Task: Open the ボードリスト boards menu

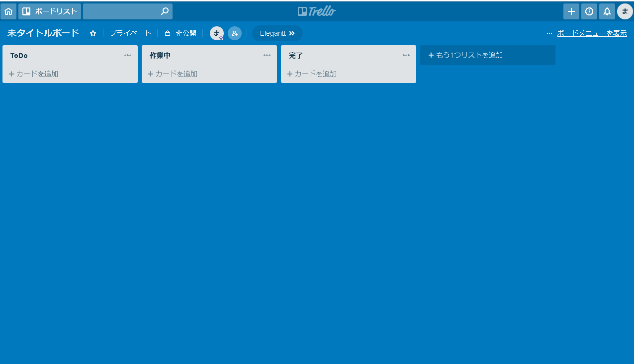Action: (x=50, y=11)
